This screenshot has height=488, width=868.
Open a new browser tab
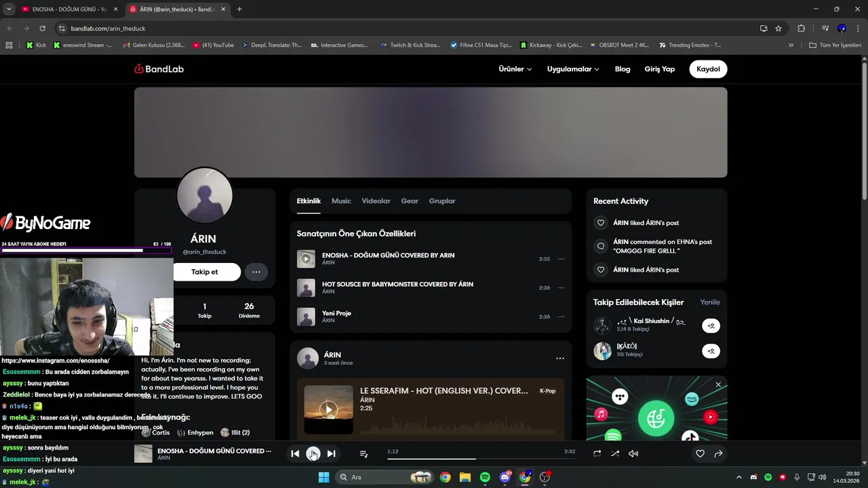click(x=239, y=9)
